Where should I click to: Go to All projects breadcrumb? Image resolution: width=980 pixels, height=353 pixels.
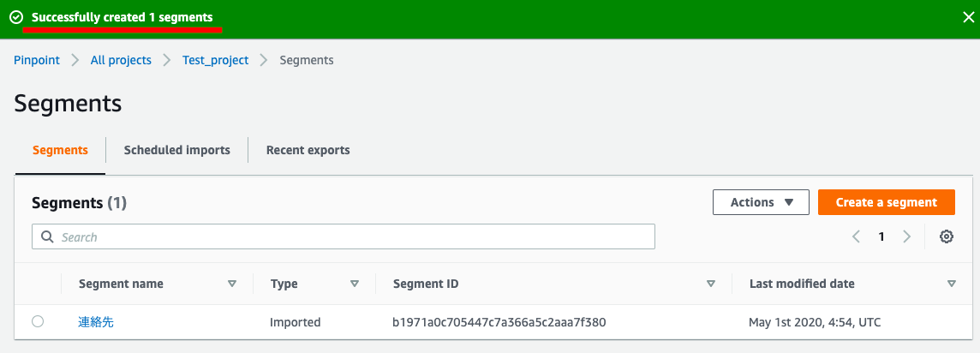tap(121, 60)
